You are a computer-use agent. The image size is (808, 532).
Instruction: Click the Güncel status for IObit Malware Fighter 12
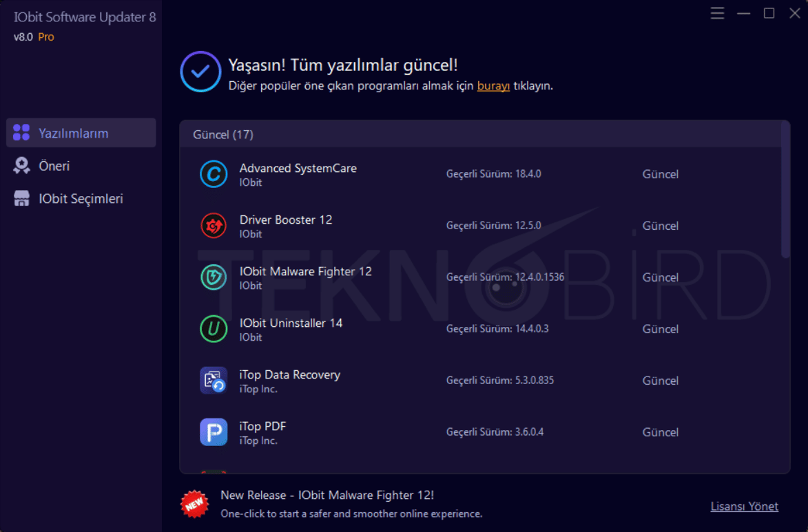pyautogui.click(x=660, y=277)
